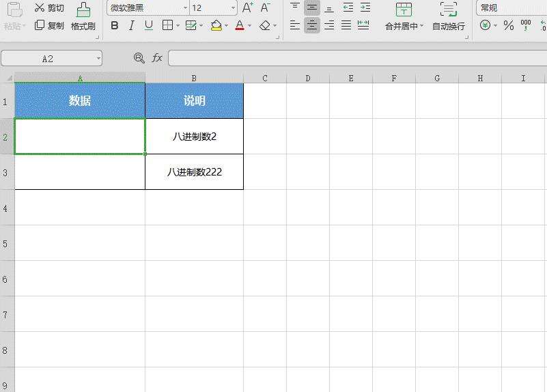Click the eraser clear-format icon
The width and height of the screenshot is (547, 392).
pos(265,25)
